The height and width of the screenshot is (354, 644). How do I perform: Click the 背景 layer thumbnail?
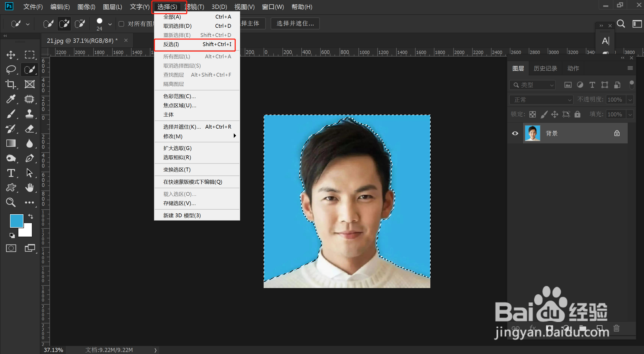coord(533,133)
